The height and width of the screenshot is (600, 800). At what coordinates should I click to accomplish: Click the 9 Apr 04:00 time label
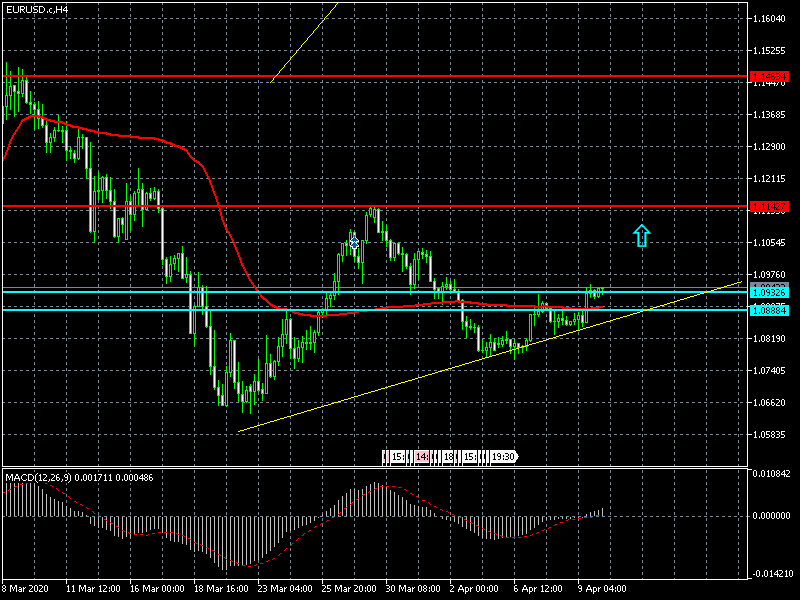click(x=603, y=589)
